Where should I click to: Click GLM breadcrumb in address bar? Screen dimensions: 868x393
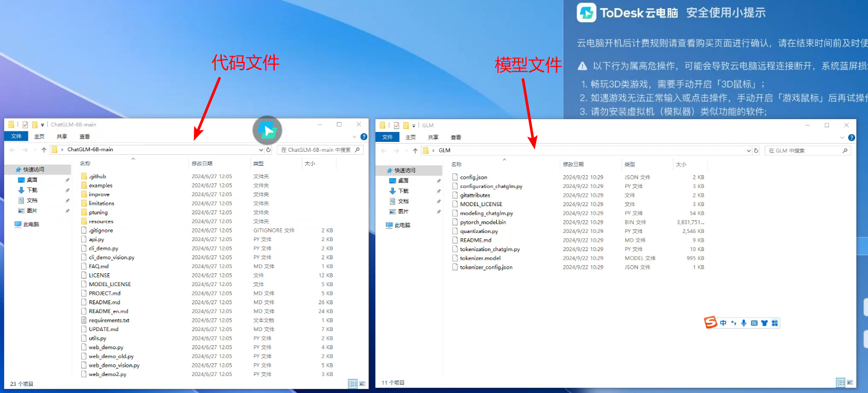[x=445, y=151]
